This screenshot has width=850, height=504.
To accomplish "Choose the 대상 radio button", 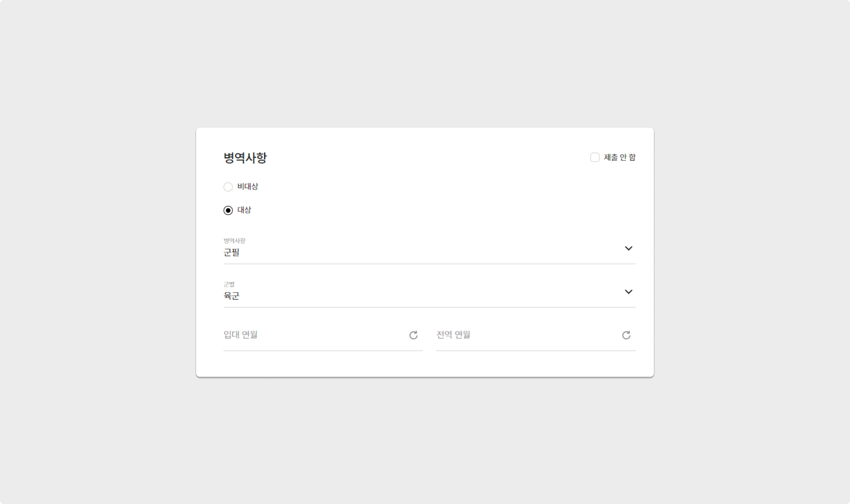I will coord(228,210).
